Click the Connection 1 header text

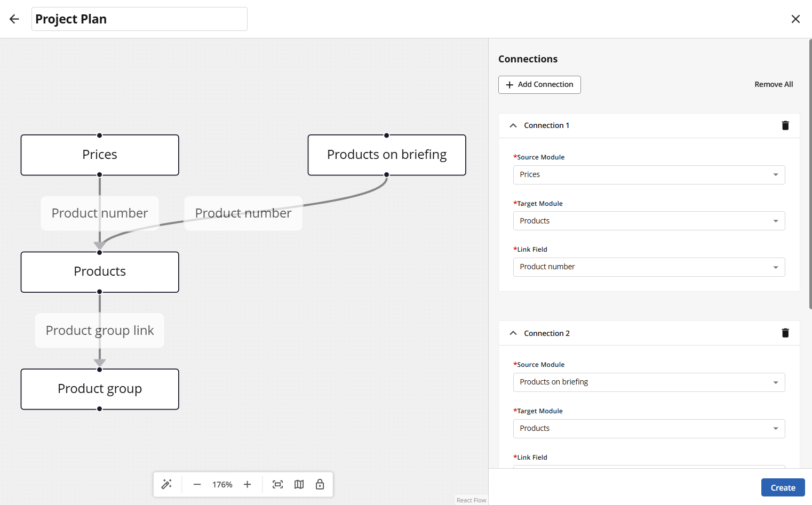(546, 125)
